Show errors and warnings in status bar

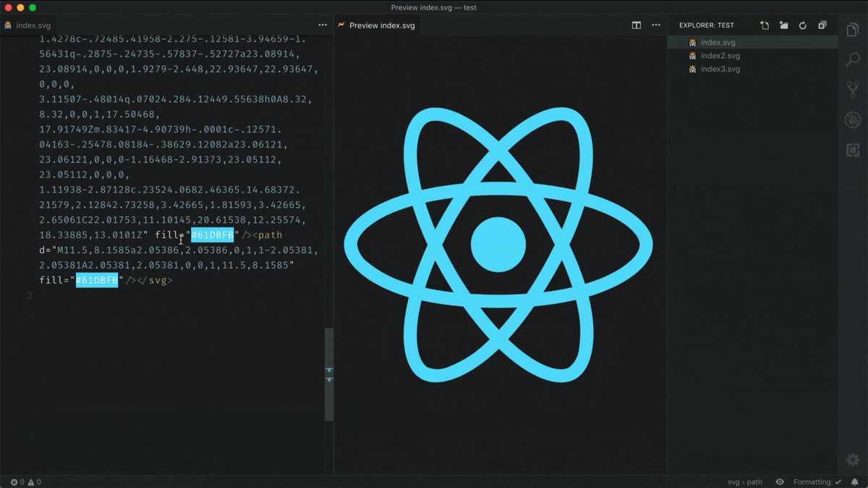[x=25, y=481]
